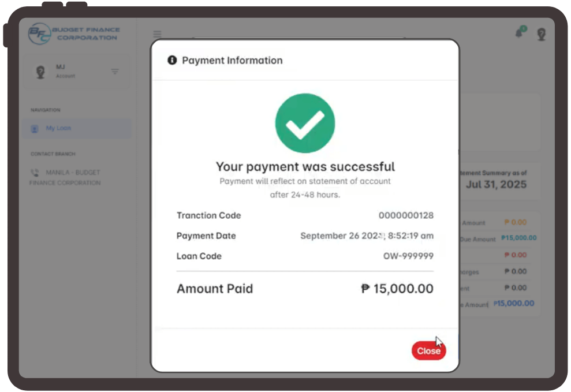
Task: Click the Budget Finance Corporation name
Action: click(x=86, y=34)
